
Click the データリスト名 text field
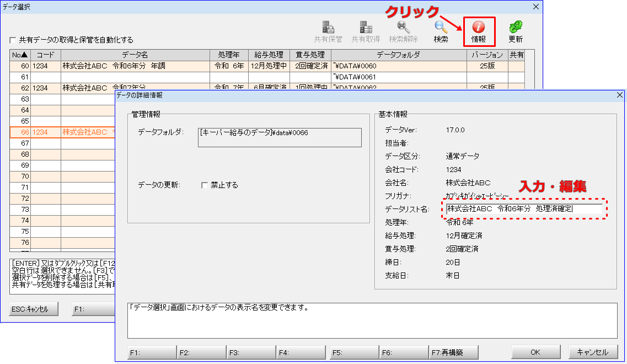pos(524,209)
